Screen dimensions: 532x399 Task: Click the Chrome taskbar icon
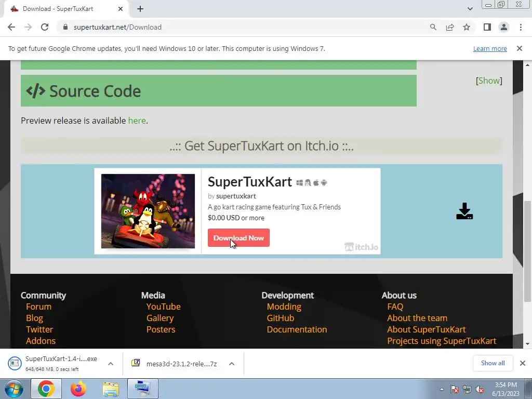pos(46,389)
